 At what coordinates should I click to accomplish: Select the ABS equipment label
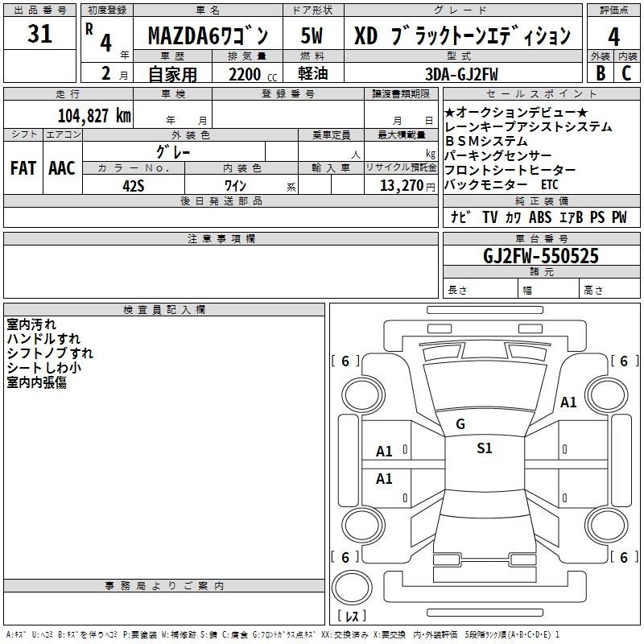tap(540, 217)
